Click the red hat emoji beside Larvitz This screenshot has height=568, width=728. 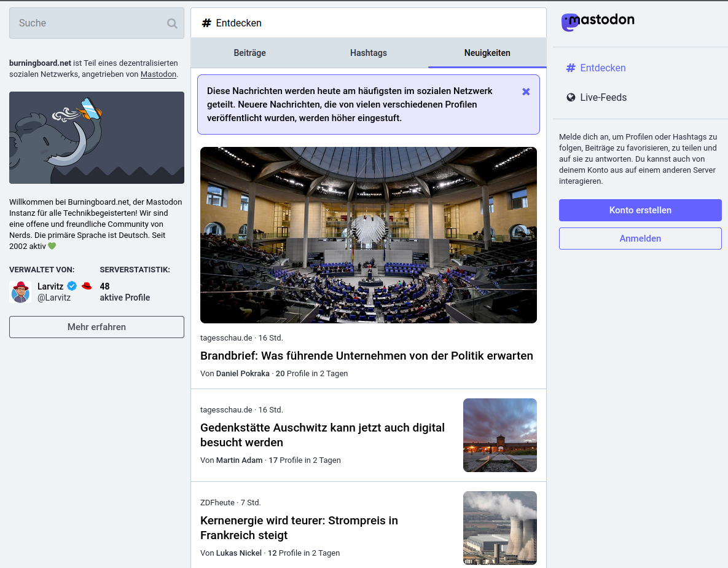pos(87,286)
